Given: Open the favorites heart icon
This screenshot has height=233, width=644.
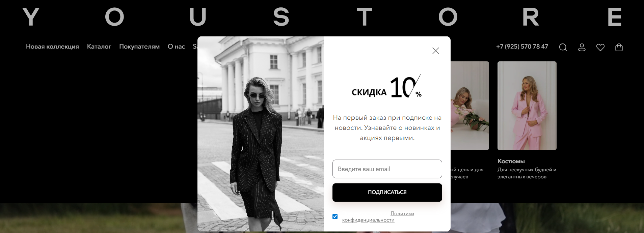Looking at the screenshot, I should (600, 47).
